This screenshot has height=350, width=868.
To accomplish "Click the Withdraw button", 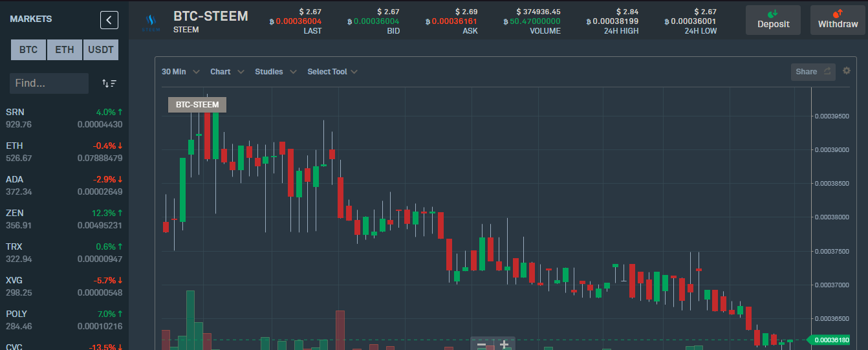I will click(838, 20).
